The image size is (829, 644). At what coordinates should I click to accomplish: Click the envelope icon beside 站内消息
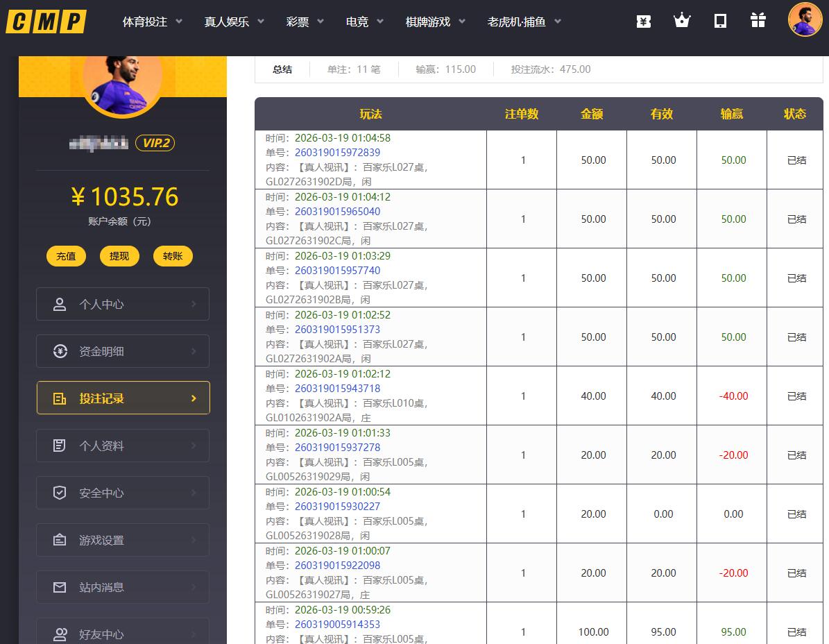click(x=60, y=587)
